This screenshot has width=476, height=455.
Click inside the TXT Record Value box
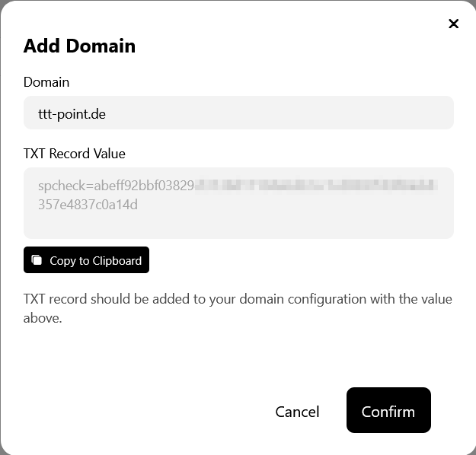(x=238, y=203)
